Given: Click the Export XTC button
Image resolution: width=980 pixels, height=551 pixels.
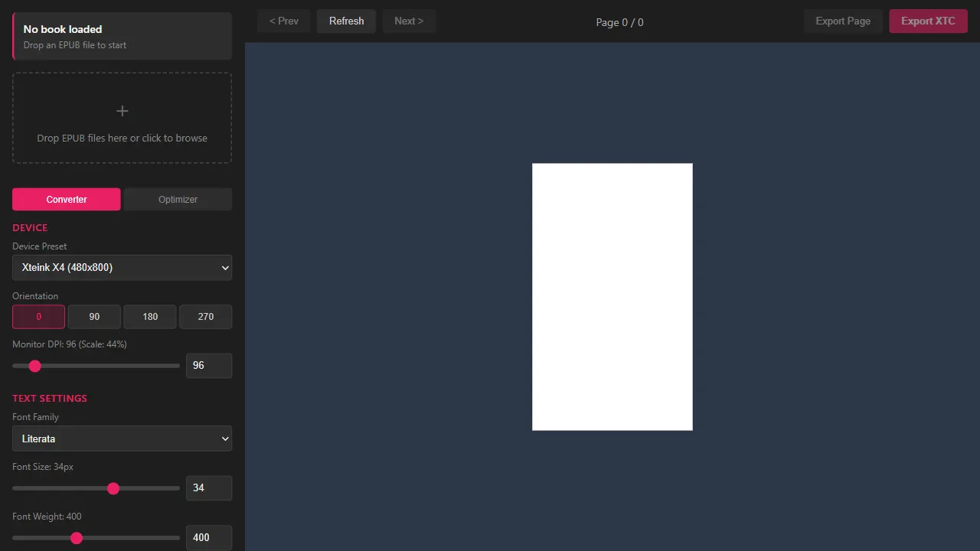Looking at the screenshot, I should (x=928, y=21).
